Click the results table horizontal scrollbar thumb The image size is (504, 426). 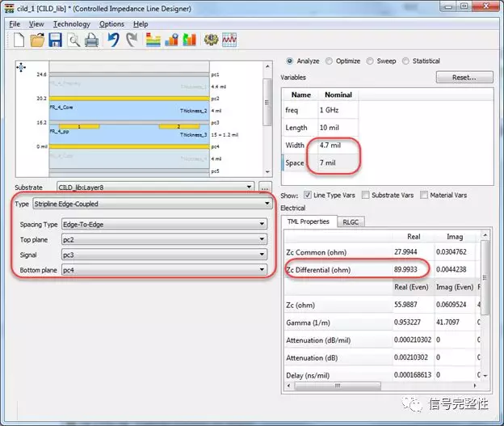(338, 386)
